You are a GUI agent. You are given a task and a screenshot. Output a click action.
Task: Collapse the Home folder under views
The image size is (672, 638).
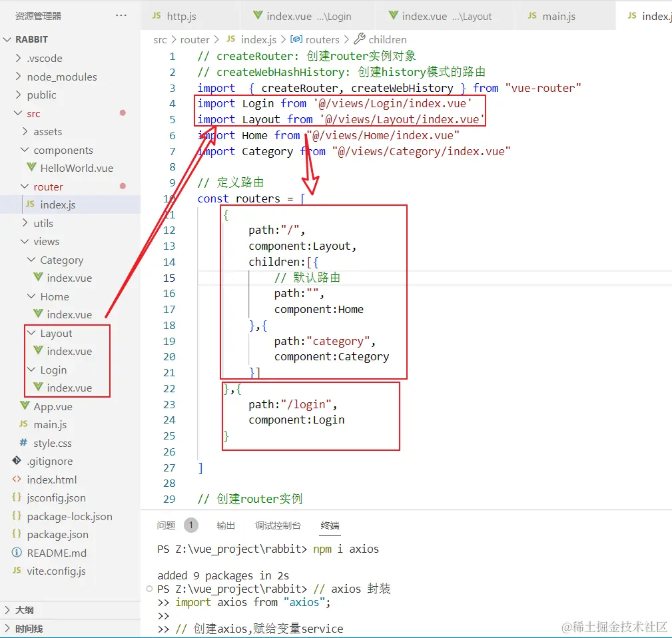pyautogui.click(x=31, y=296)
